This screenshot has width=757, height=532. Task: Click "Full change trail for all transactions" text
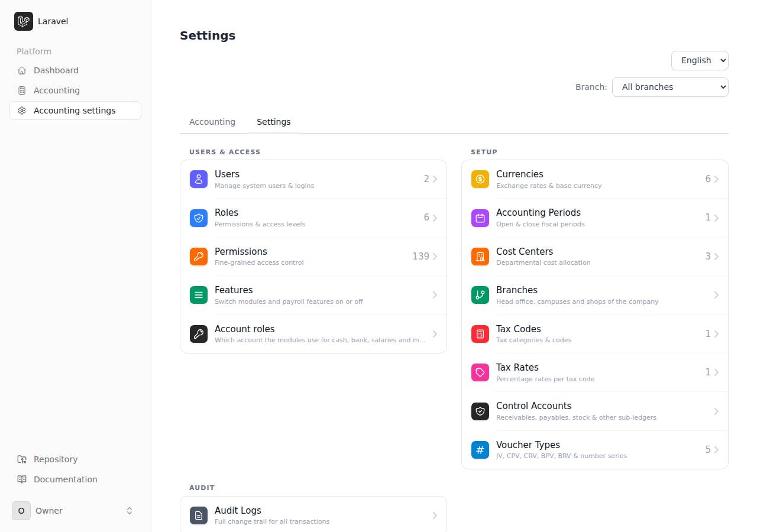[272, 522]
